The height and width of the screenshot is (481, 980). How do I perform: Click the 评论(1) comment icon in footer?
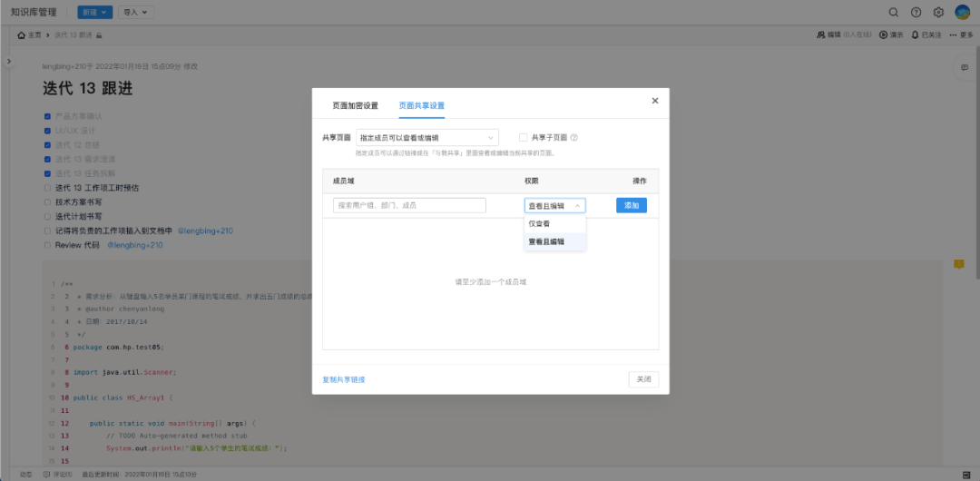[47, 475]
